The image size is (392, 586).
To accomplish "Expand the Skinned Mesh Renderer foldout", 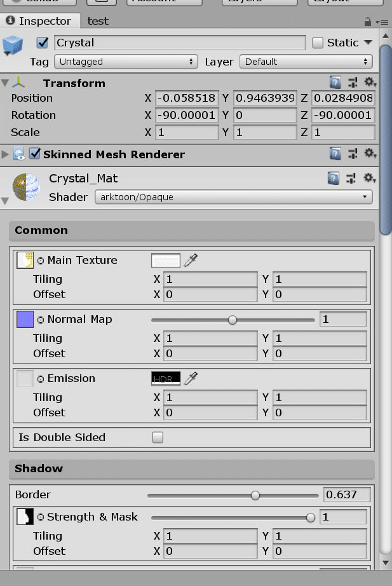I will coord(5,154).
